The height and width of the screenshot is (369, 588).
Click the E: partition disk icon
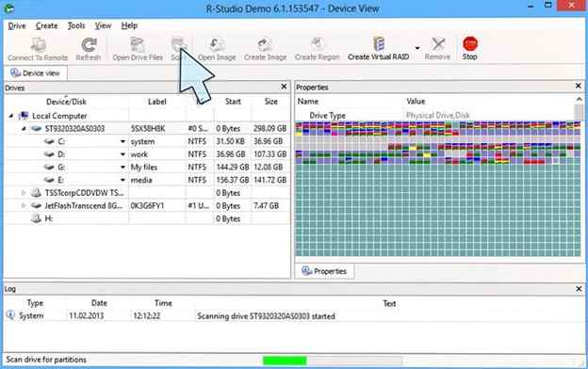[49, 180]
